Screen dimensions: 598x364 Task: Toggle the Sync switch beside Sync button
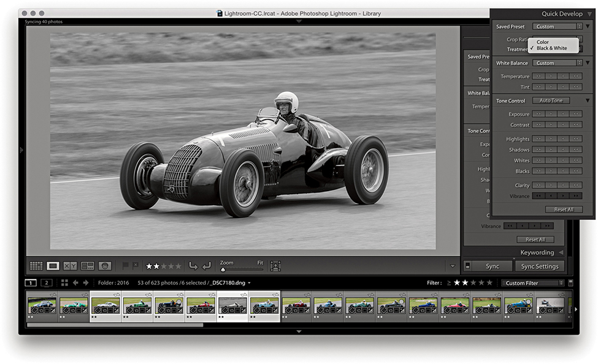(468, 267)
